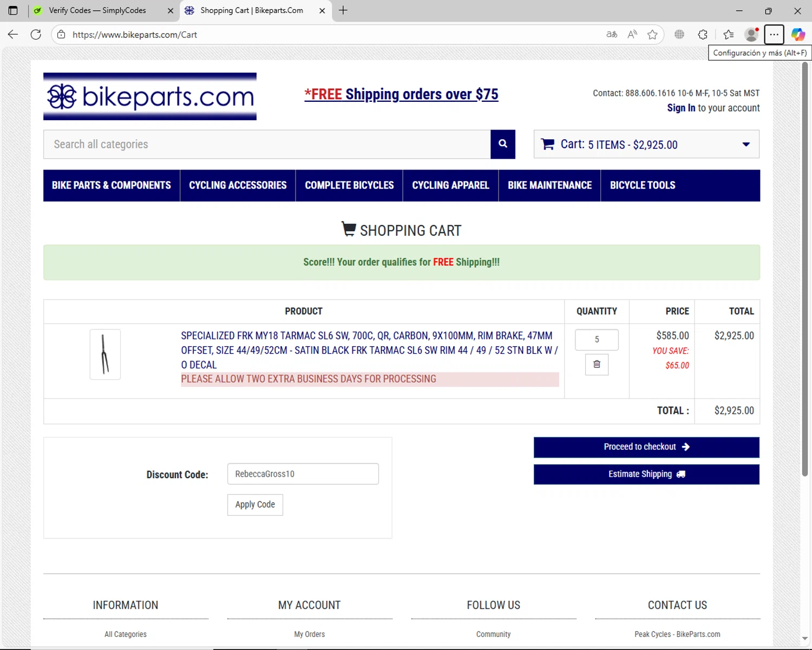
Task: Click the browser address bar URL
Action: (x=135, y=35)
